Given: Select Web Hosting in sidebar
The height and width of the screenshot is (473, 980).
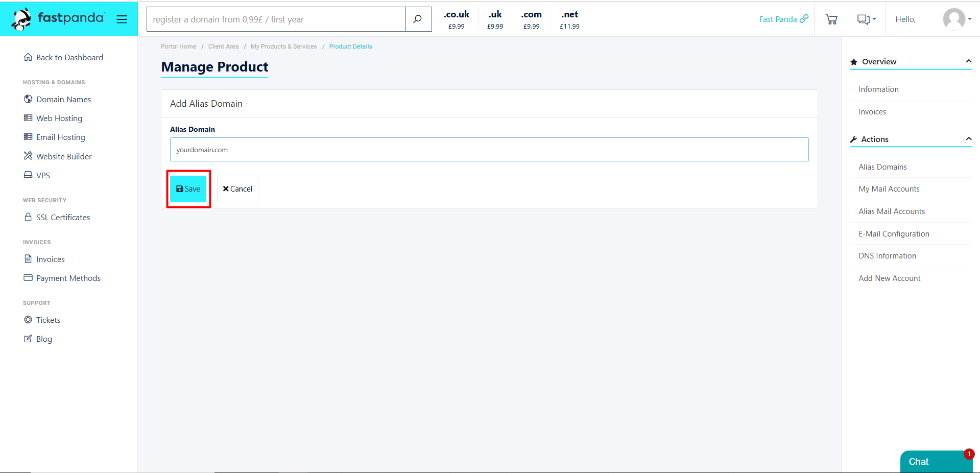Looking at the screenshot, I should click(59, 118).
